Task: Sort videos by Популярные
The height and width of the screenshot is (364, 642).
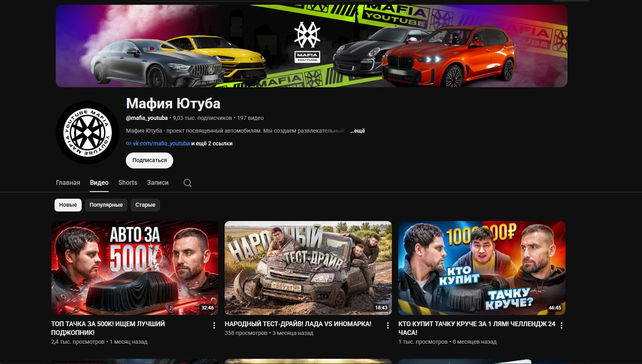Action: click(x=106, y=205)
